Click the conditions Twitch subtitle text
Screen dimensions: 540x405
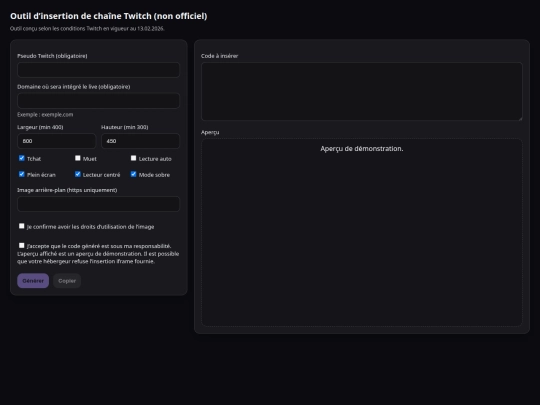coord(87,29)
